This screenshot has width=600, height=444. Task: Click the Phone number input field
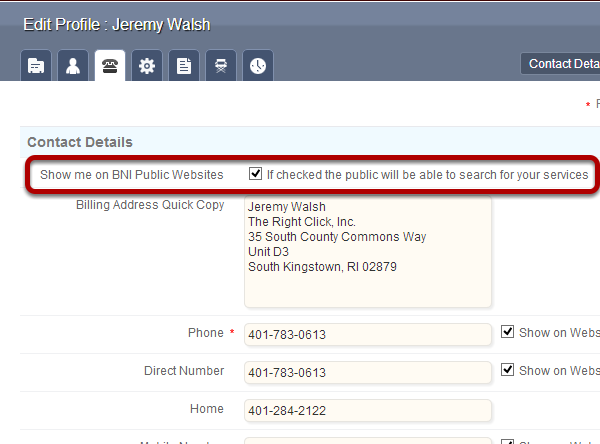(x=368, y=334)
